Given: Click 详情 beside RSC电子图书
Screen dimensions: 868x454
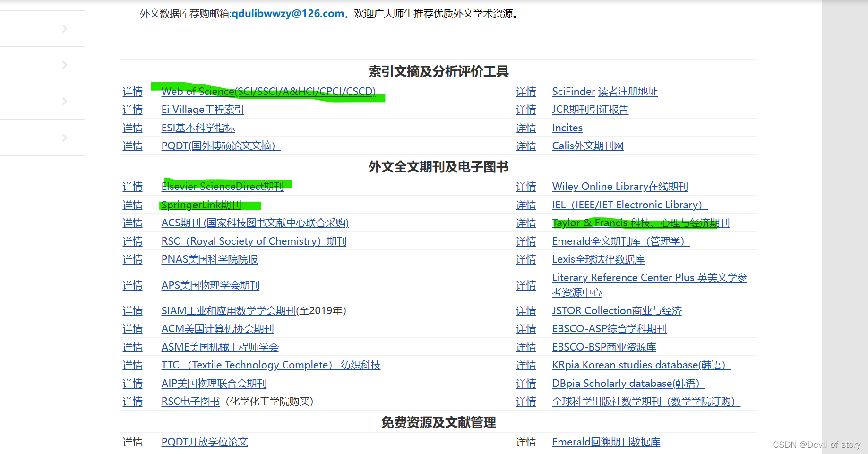Looking at the screenshot, I should pos(132,402).
